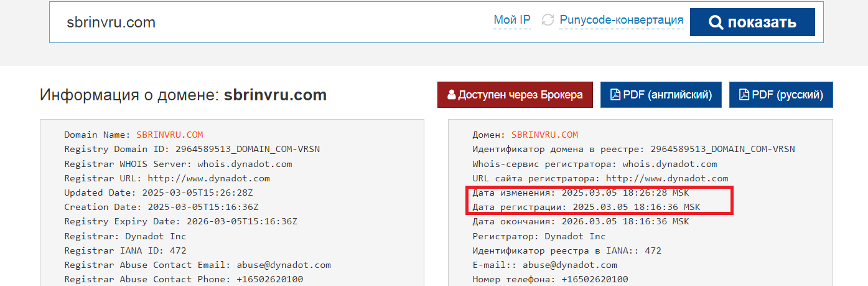
Task: Click the Информация о домене heading
Action: 183,95
